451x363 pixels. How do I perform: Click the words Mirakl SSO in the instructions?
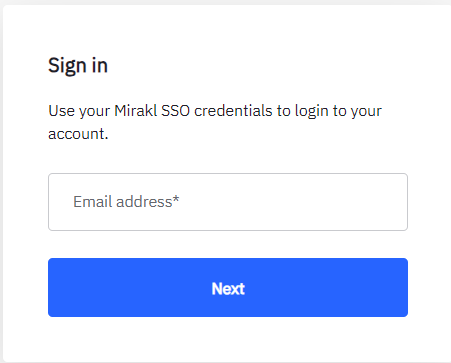click(x=152, y=111)
